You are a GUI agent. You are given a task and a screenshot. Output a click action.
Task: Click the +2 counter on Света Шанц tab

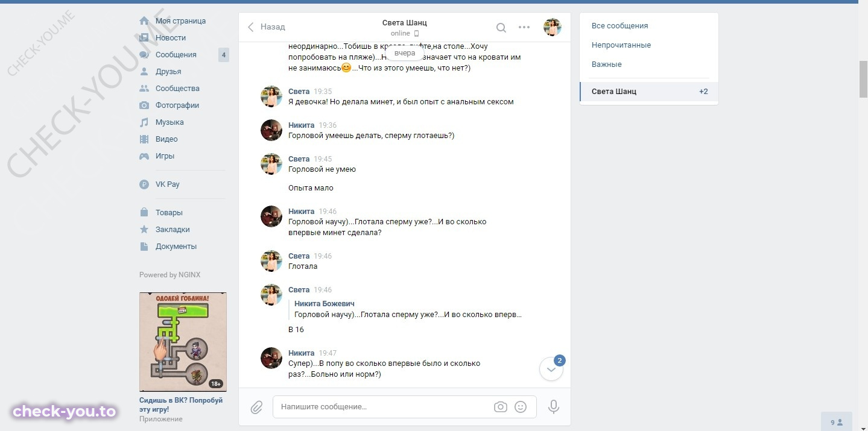click(703, 92)
